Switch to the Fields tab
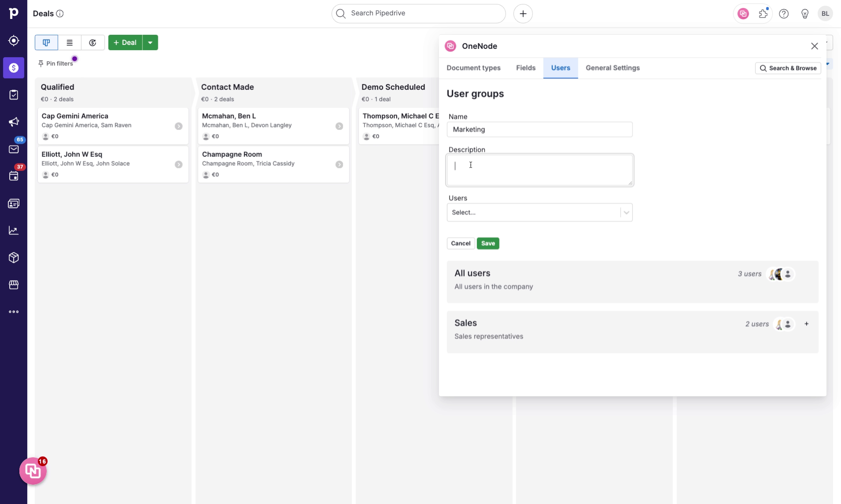The height and width of the screenshot is (504, 841). (526, 68)
